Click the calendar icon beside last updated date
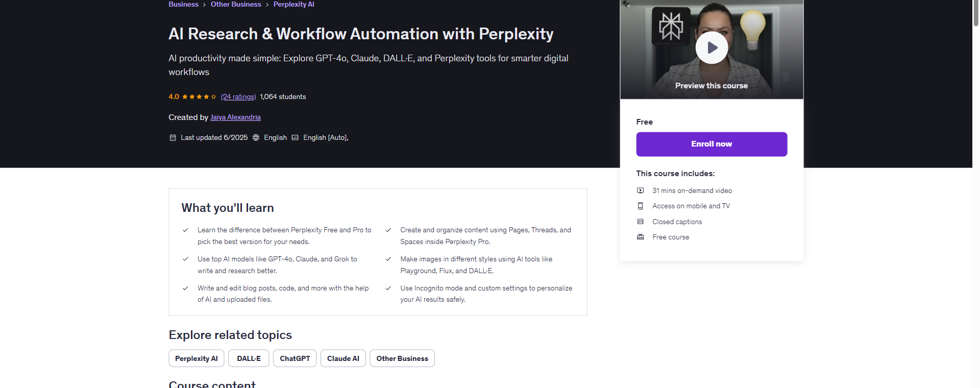 pyautogui.click(x=173, y=137)
